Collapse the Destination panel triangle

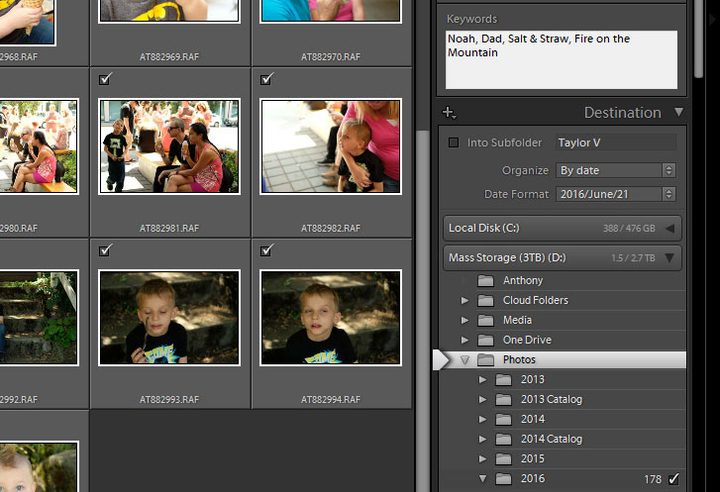(679, 112)
